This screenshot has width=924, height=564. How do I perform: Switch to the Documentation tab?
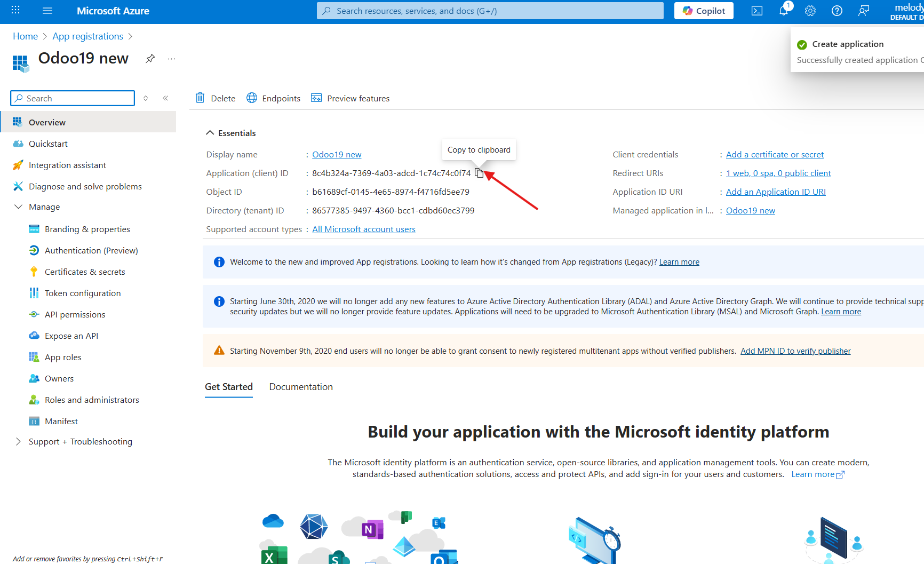[301, 387]
